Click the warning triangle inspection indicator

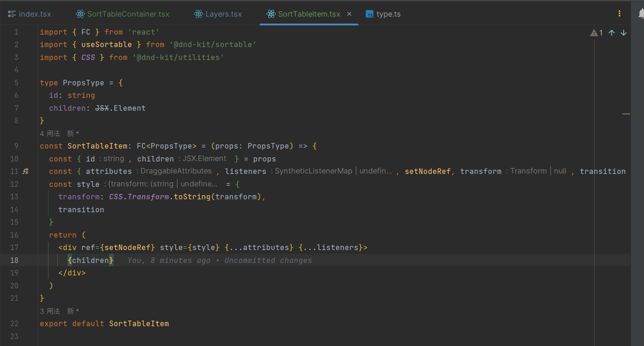(x=594, y=33)
